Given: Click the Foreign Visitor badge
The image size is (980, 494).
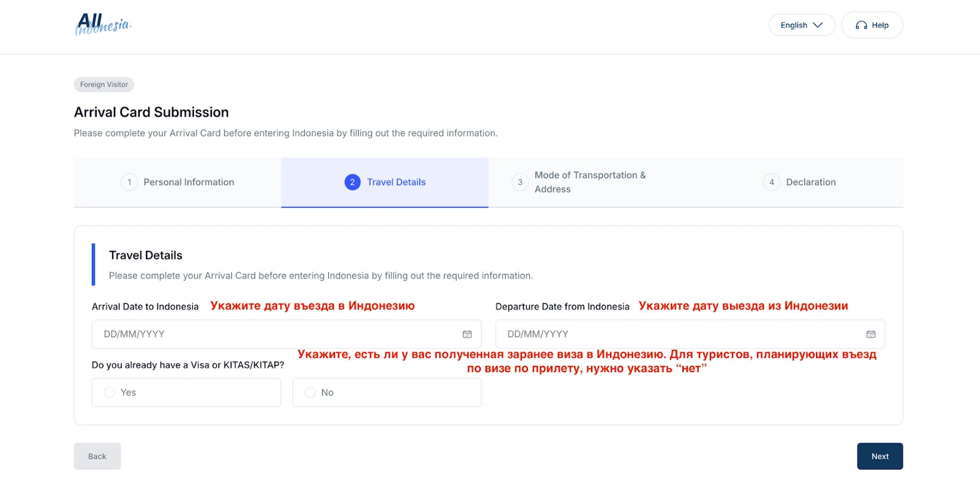Looking at the screenshot, I should coord(104,84).
